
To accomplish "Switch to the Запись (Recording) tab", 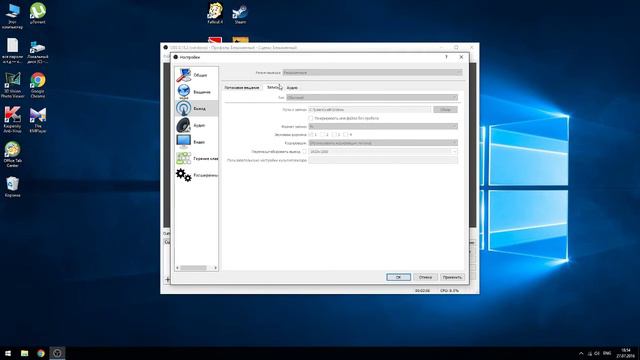I will tap(273, 87).
